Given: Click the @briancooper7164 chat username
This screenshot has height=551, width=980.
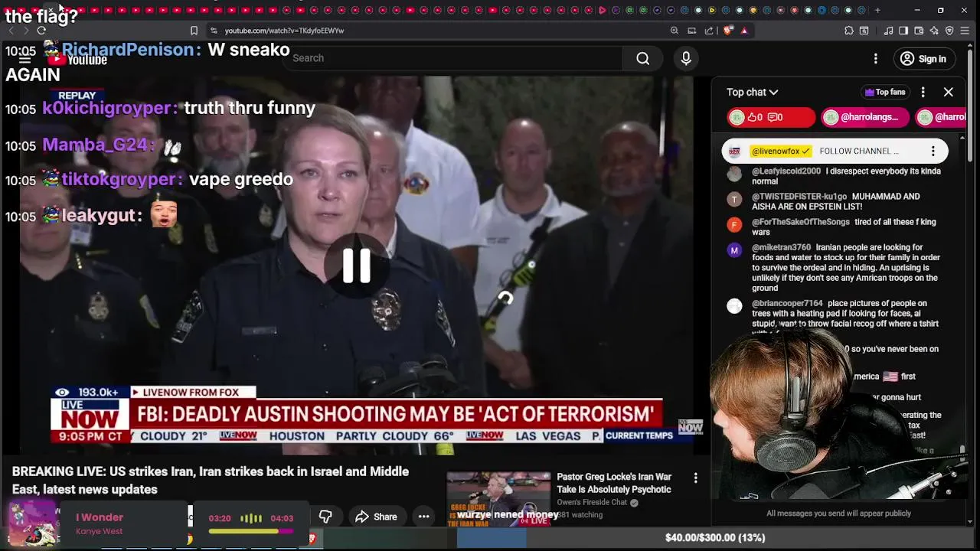Looking at the screenshot, I should pos(787,303).
